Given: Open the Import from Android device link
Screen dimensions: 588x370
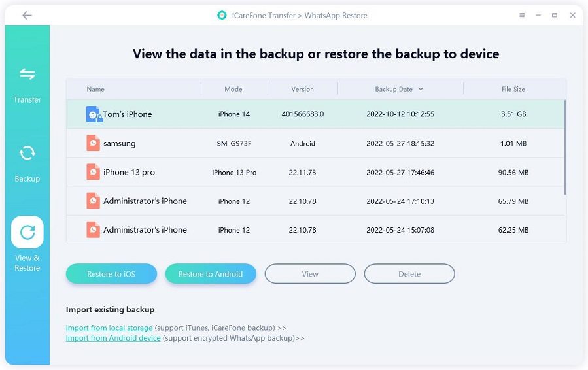Looking at the screenshot, I should pyautogui.click(x=113, y=338).
